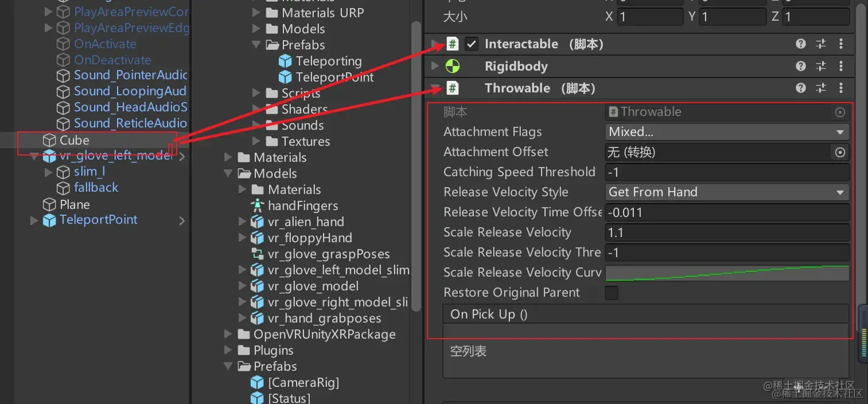Image resolution: width=868 pixels, height=404 pixels.
Task: Open the Throwable component options menu
Action: [x=841, y=88]
